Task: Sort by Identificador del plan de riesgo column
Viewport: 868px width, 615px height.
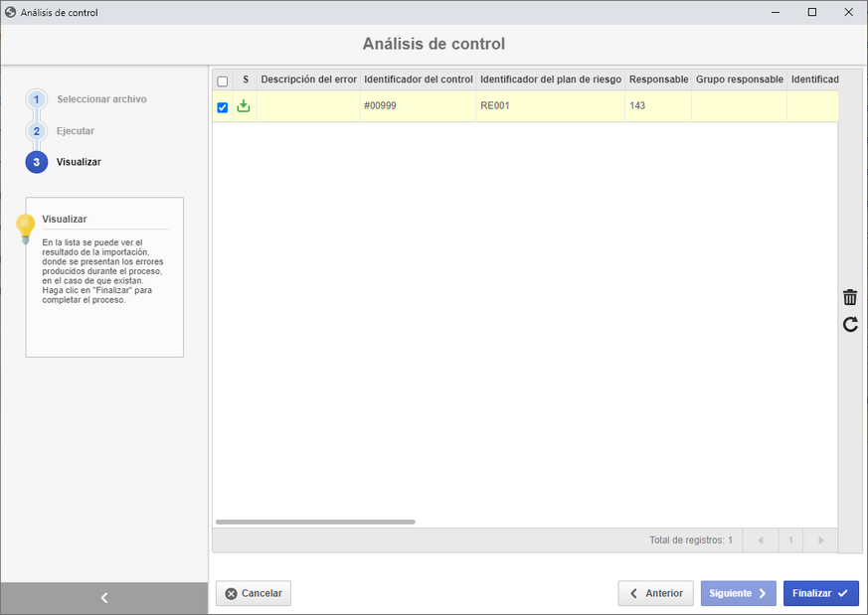Action: tap(551, 79)
